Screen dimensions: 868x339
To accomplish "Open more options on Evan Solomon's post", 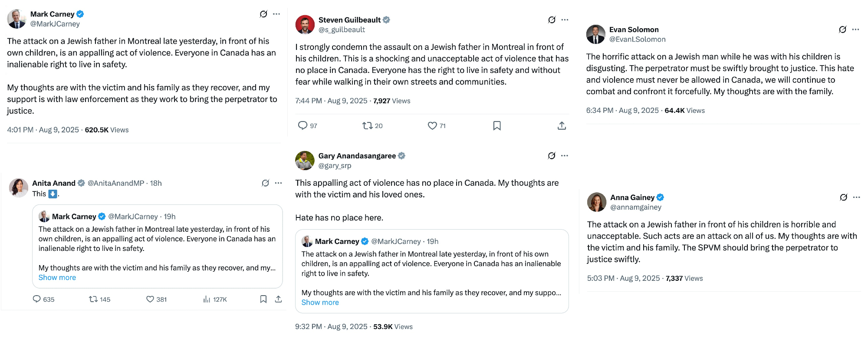I will coord(855,30).
